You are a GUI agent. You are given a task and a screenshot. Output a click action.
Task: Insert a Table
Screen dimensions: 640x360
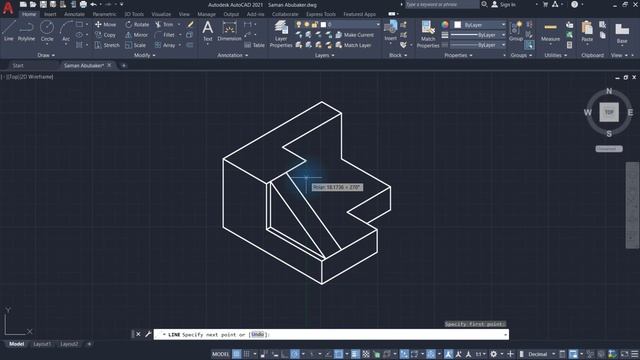pyautogui.click(x=255, y=45)
